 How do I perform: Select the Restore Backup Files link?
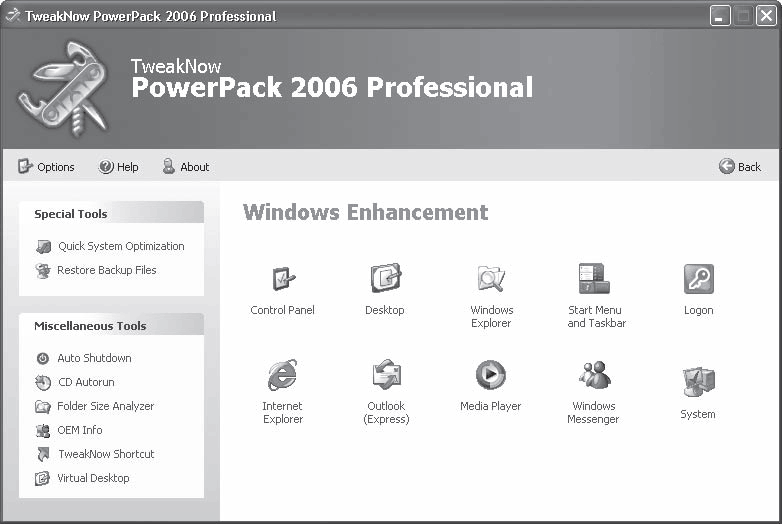[x=107, y=270]
